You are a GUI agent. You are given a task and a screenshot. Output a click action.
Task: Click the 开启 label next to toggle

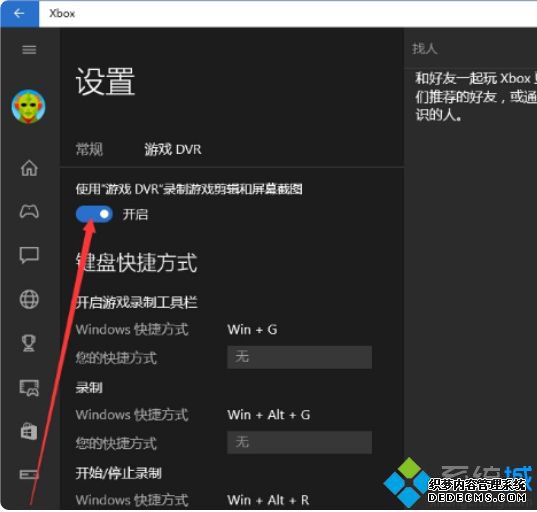pos(135,215)
